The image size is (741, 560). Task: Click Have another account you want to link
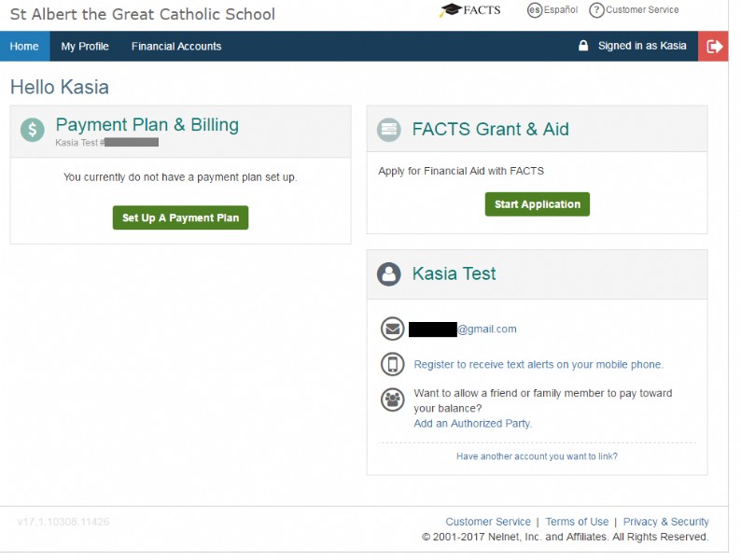click(537, 456)
